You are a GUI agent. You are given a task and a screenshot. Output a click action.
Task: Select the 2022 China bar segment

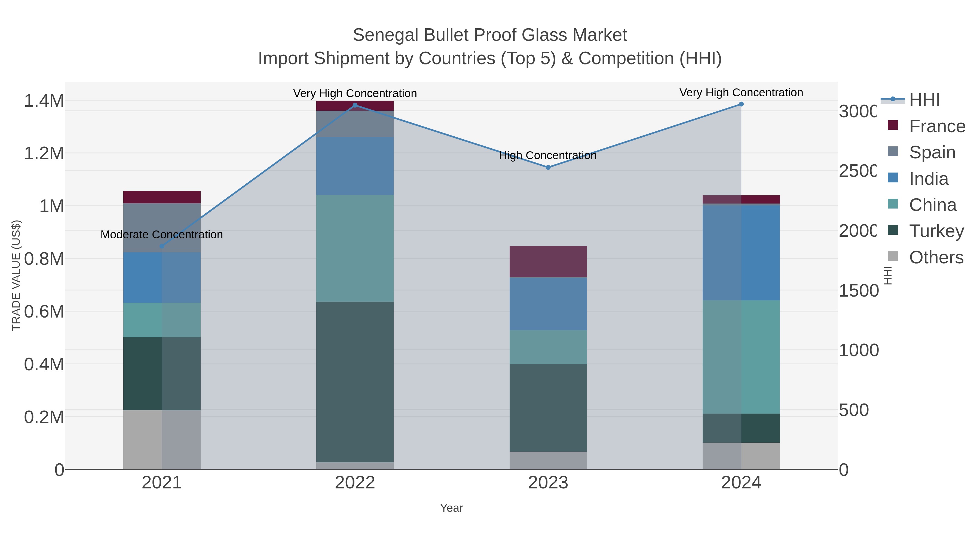(355, 248)
